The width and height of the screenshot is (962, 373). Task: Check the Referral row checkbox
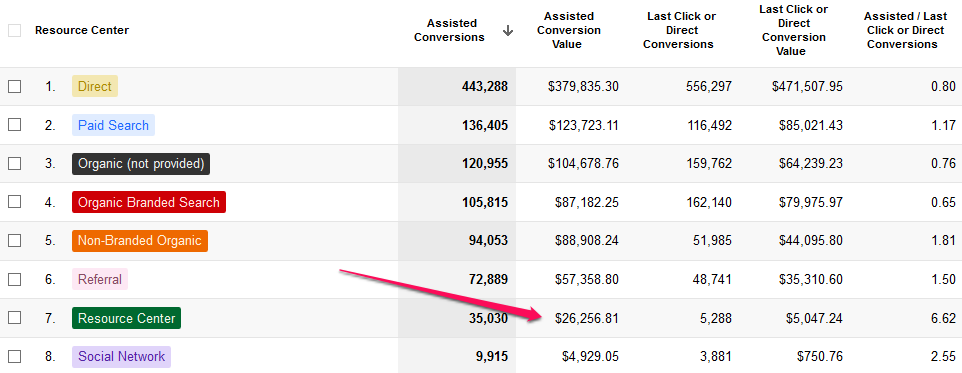pos(14,279)
